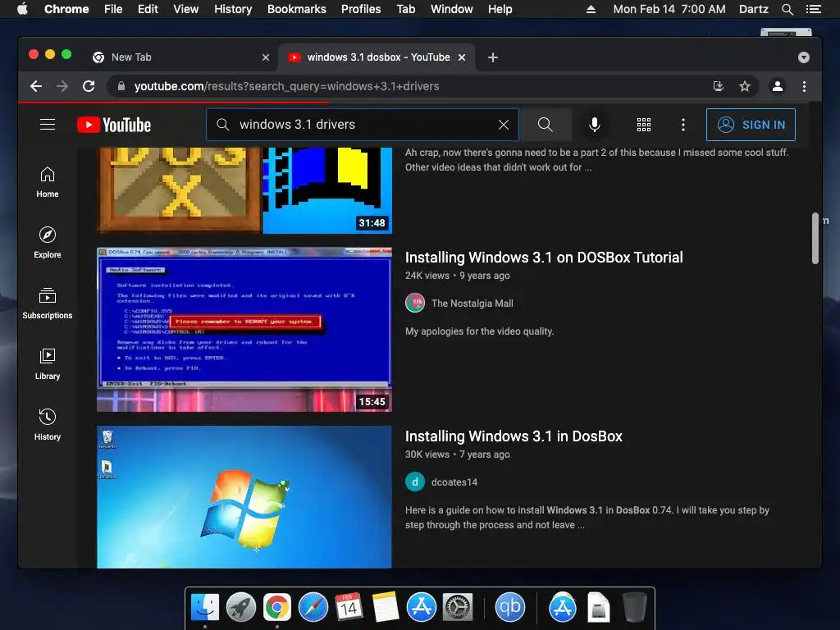This screenshot has height=630, width=840.
Task: Open Trash in the Dock
Action: (635, 607)
